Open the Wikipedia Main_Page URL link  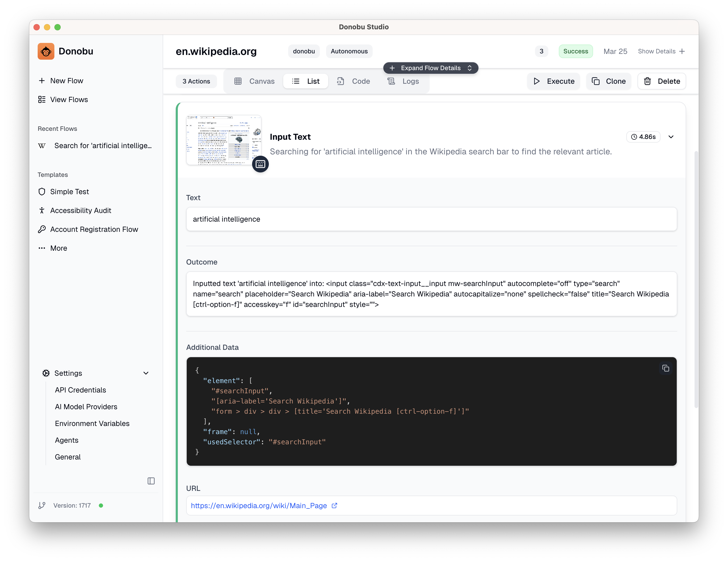259,506
